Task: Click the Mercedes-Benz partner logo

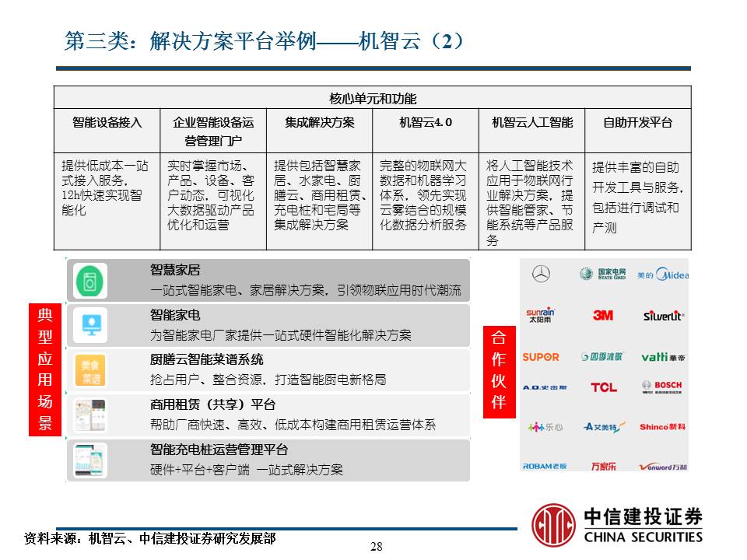Action: [541, 273]
